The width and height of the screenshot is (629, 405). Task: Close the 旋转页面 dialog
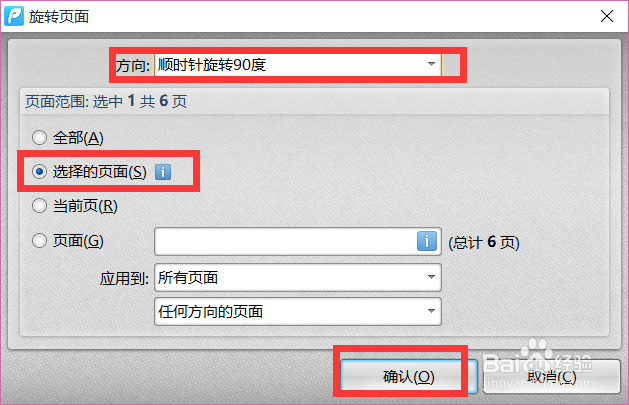pos(607,16)
